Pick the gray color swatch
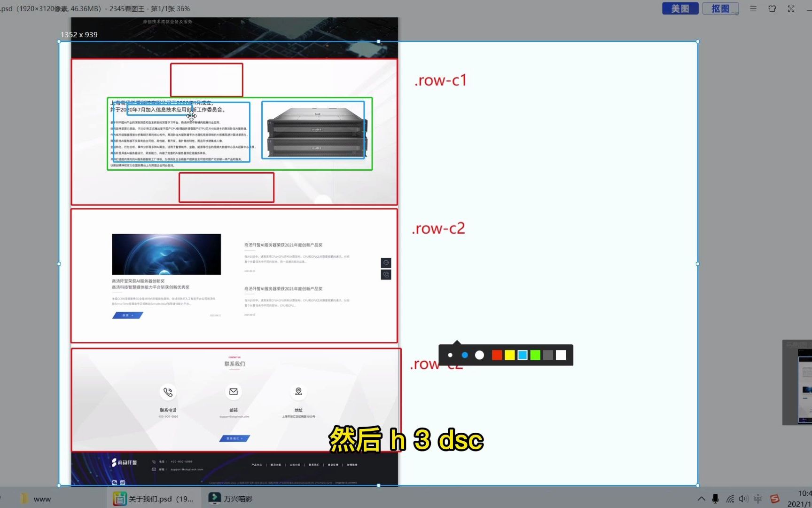812x508 pixels. click(x=548, y=355)
